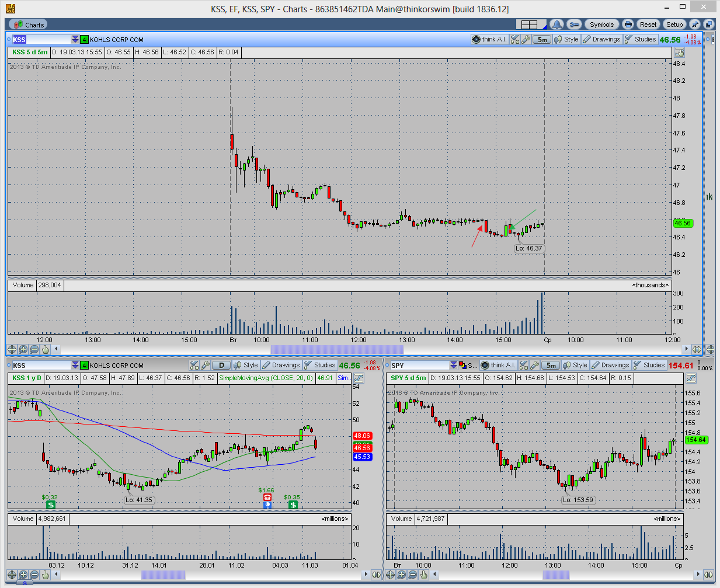Open the alerts bell icon
720x588 pixels.
point(556,25)
